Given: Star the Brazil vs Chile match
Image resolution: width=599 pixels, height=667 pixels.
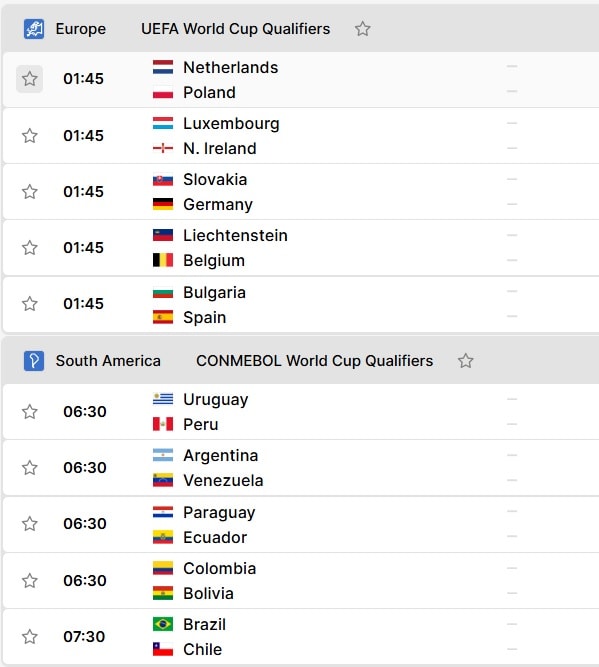Looking at the screenshot, I should pyautogui.click(x=29, y=637).
